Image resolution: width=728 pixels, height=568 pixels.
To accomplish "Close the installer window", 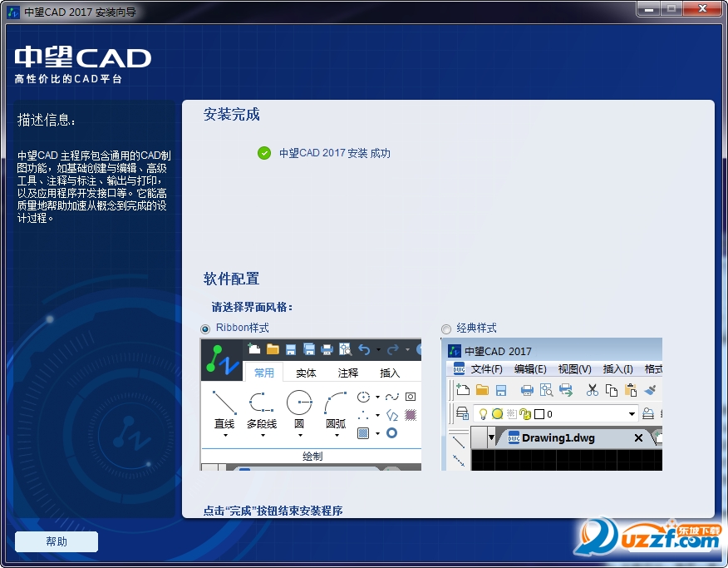I will (x=703, y=9).
